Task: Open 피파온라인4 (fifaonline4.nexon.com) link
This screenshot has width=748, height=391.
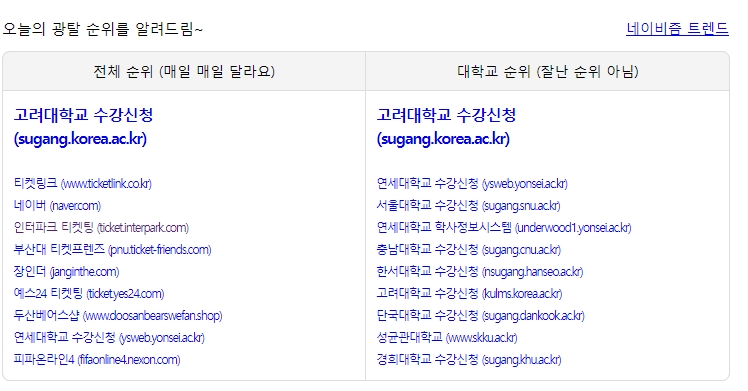Action: (97, 359)
